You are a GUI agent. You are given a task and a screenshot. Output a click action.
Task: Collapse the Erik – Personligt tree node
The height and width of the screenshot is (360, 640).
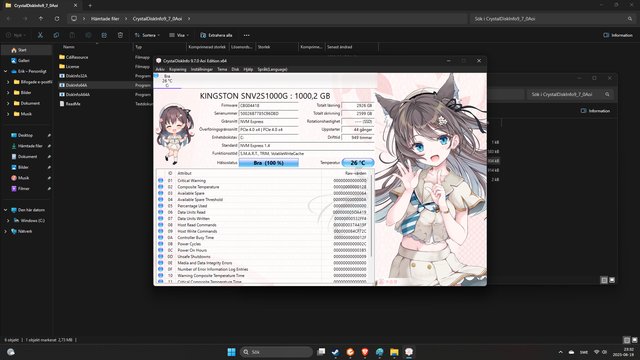[5, 71]
